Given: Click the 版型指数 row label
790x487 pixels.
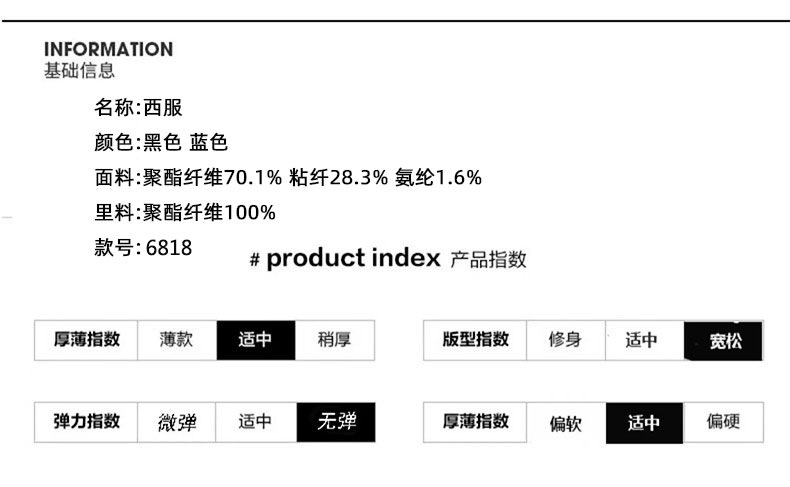Looking at the screenshot, I should click(x=476, y=340).
